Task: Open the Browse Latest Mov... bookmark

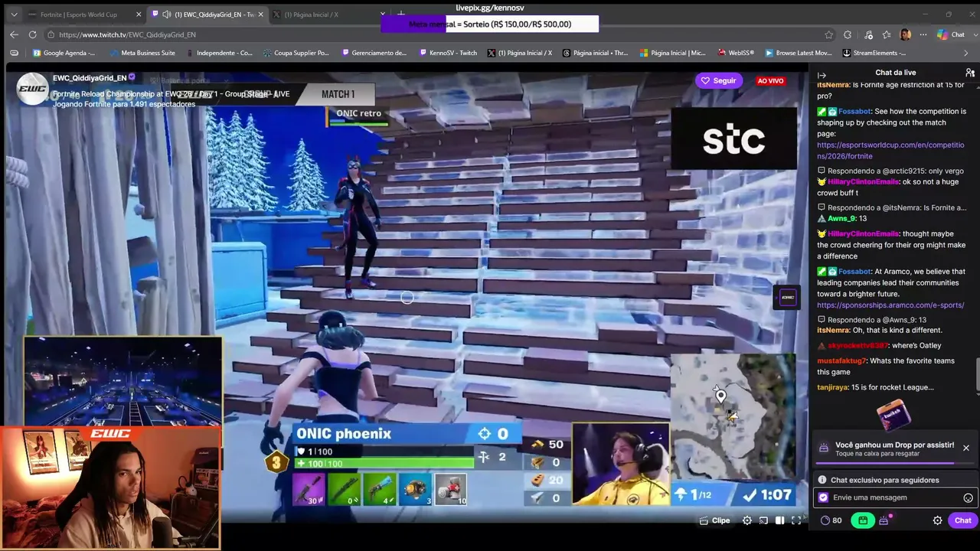Action: (798, 53)
